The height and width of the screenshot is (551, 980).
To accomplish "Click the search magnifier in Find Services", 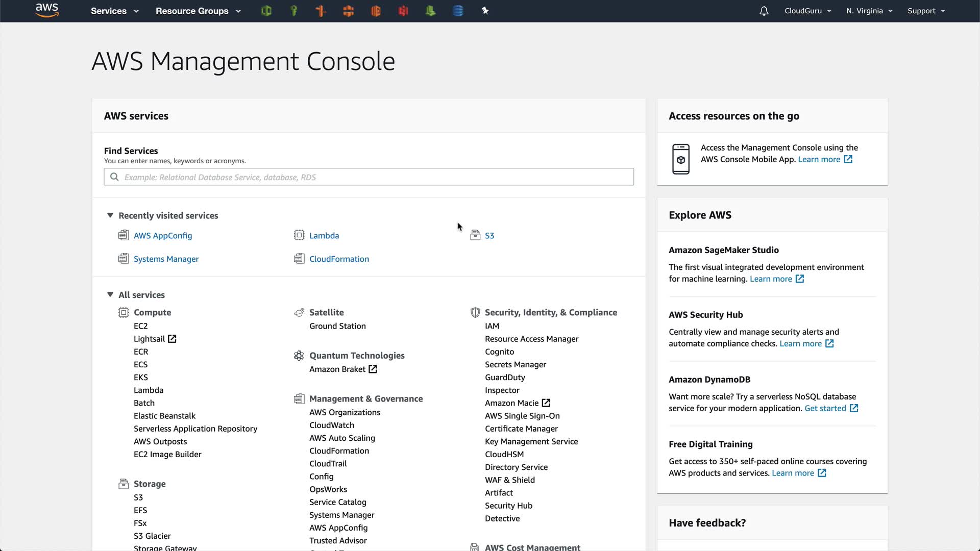I will (114, 177).
